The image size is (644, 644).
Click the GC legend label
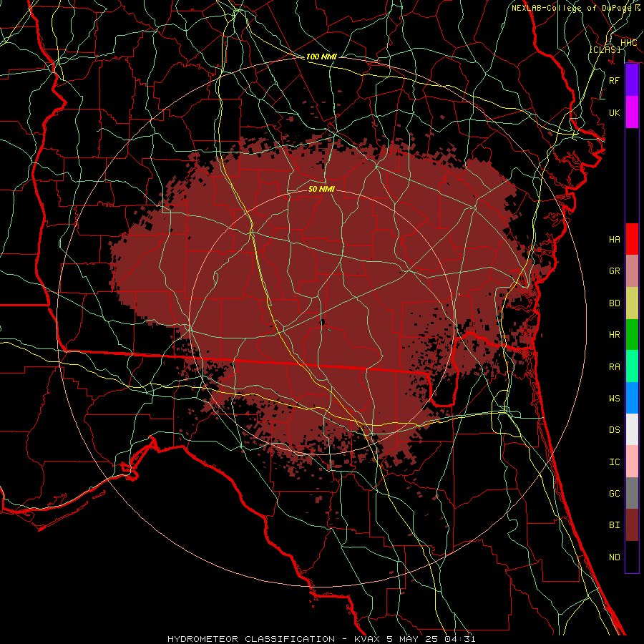coord(615,493)
